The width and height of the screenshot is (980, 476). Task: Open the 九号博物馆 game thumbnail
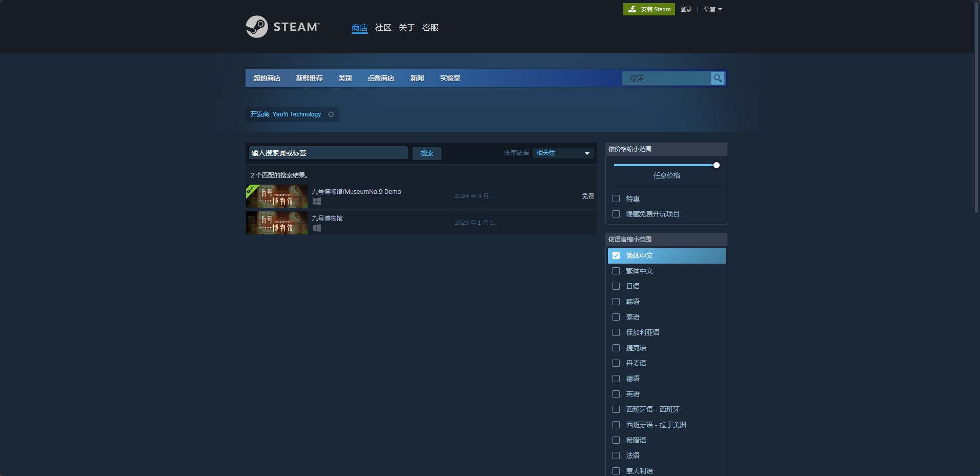(277, 223)
